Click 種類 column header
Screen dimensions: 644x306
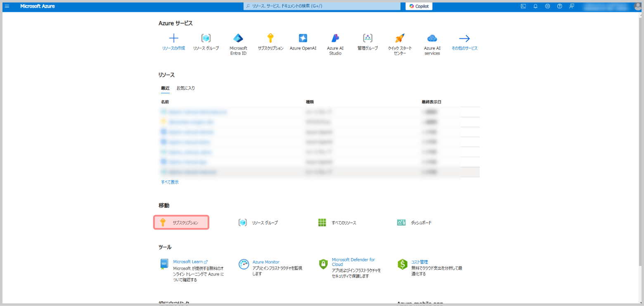point(310,102)
